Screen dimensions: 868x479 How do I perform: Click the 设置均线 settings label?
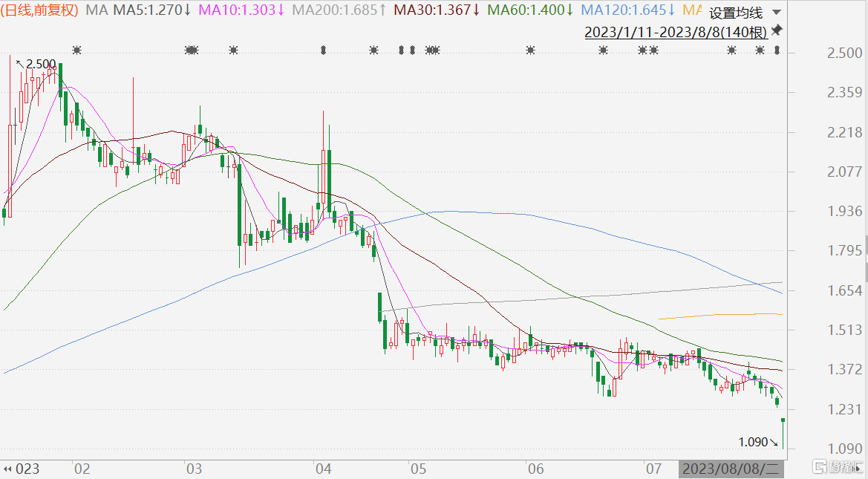point(736,12)
